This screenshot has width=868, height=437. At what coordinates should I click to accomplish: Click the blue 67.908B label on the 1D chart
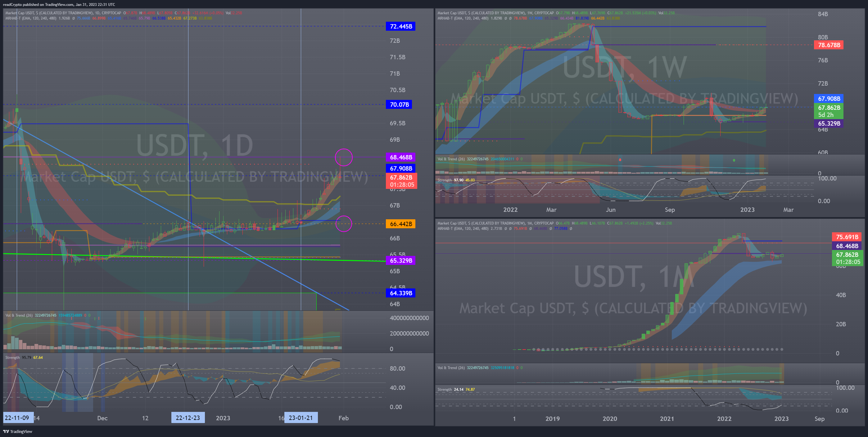[x=400, y=168]
